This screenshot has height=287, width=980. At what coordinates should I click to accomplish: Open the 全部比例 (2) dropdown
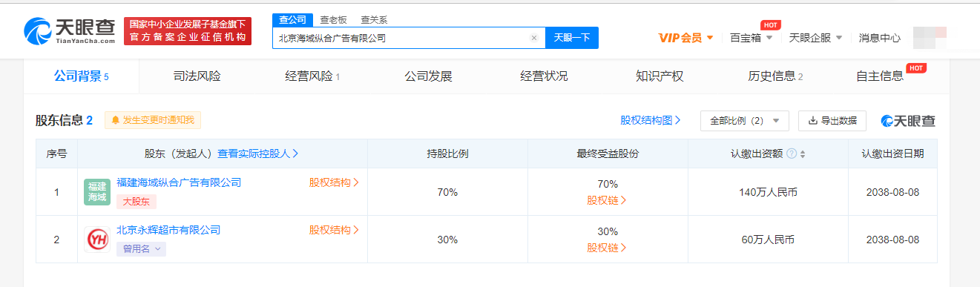[x=744, y=120]
